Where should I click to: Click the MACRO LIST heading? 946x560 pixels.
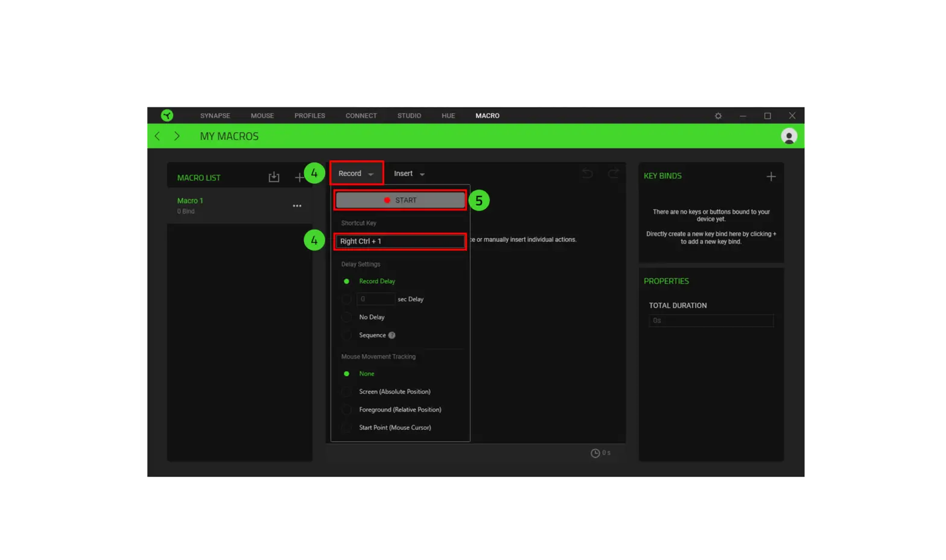point(198,178)
